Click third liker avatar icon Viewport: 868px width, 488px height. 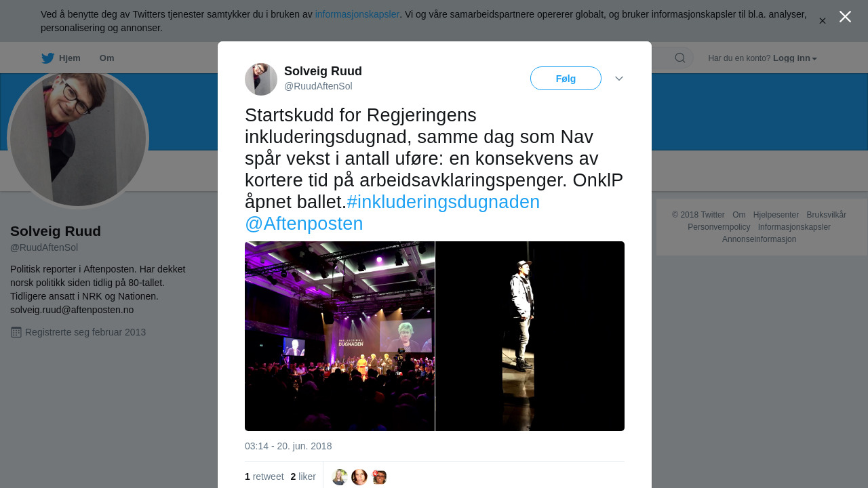(x=379, y=477)
